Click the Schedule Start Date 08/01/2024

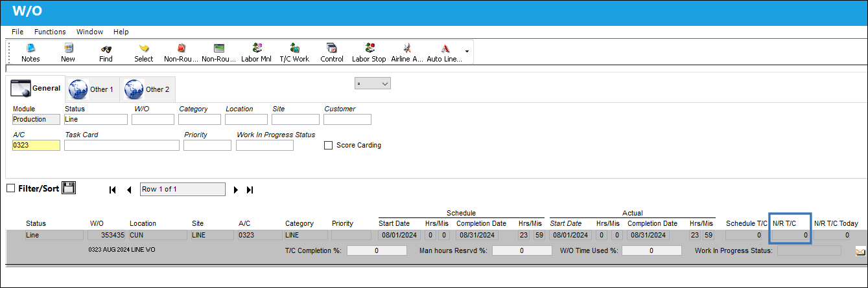pyautogui.click(x=399, y=236)
